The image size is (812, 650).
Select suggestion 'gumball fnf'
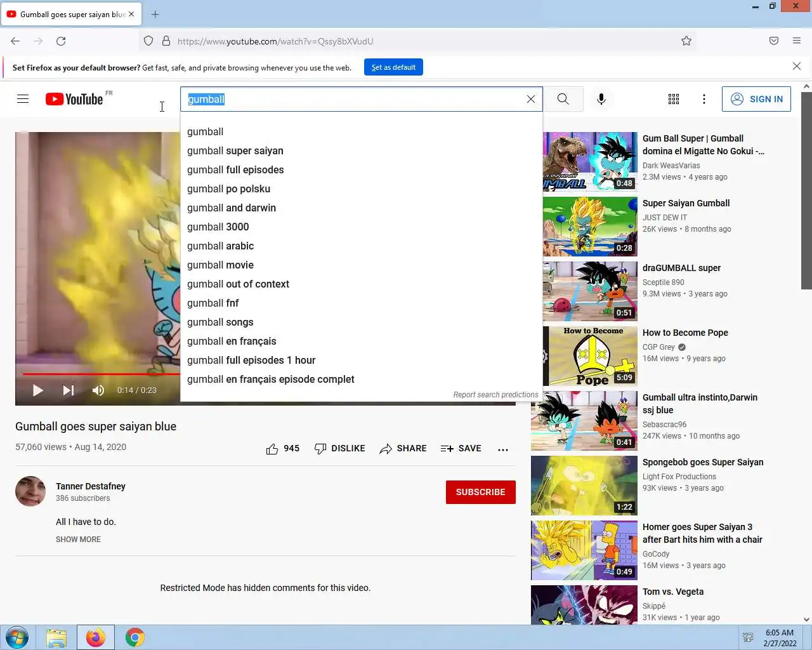[x=362, y=303]
